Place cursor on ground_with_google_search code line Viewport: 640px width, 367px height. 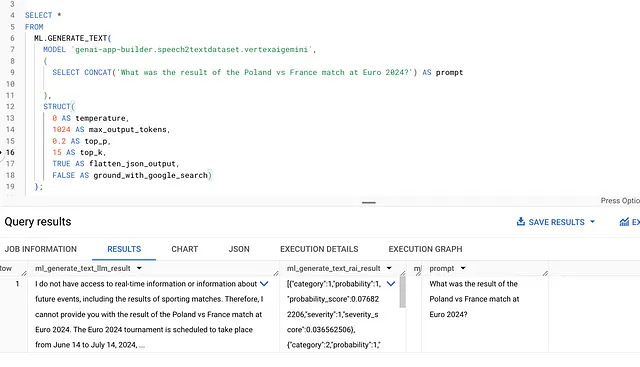132,175
